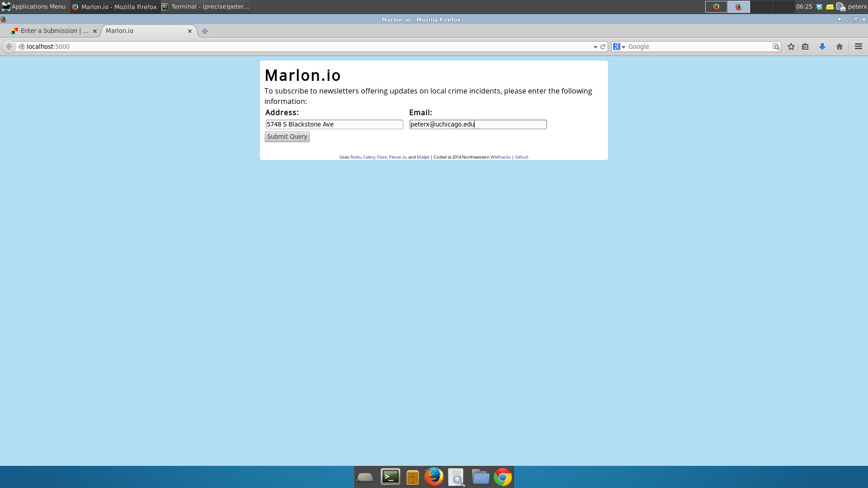Open the Applications Menu

tap(33, 6)
